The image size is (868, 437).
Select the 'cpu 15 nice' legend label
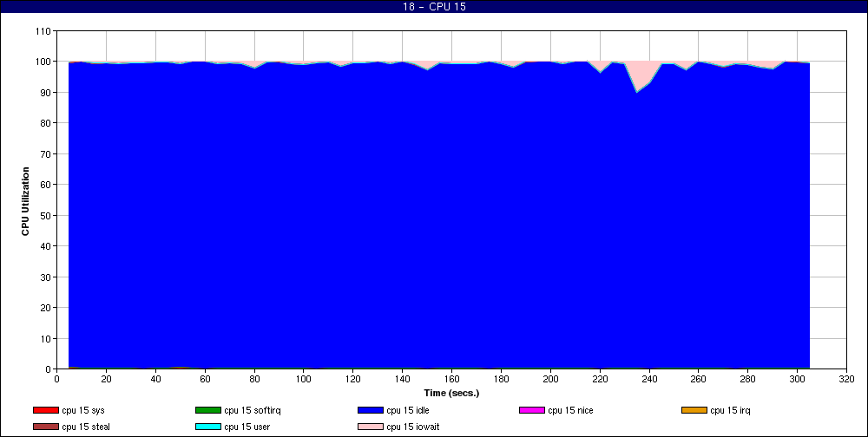(570, 410)
